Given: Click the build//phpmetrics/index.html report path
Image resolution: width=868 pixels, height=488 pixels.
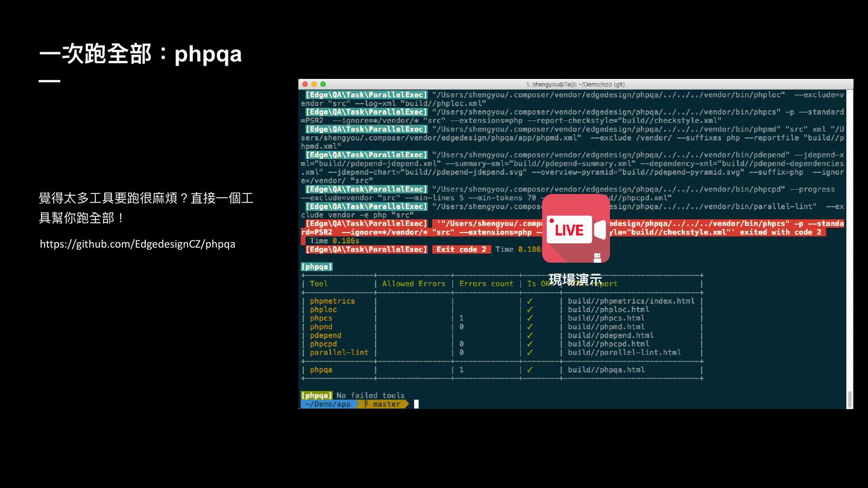Looking at the screenshot, I should pyautogui.click(x=631, y=301).
